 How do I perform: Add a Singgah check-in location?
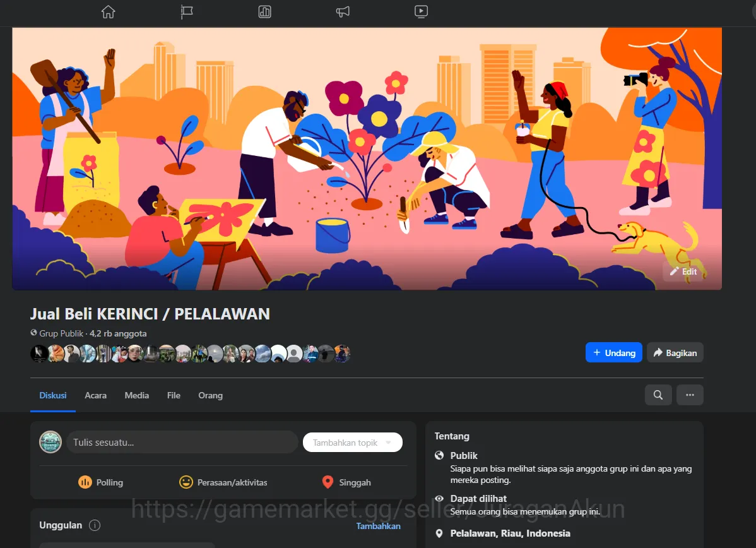point(346,482)
